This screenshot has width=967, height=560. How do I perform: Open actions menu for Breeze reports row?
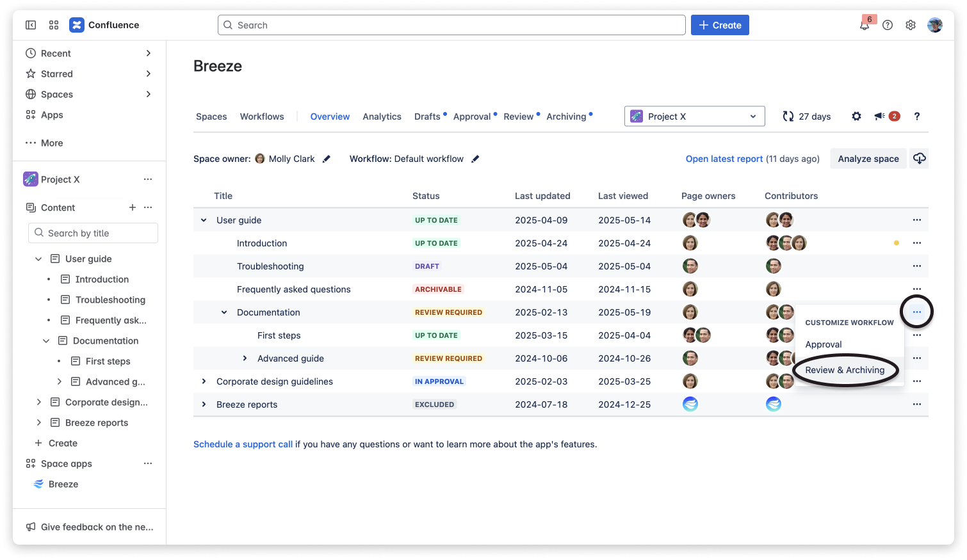click(x=917, y=404)
